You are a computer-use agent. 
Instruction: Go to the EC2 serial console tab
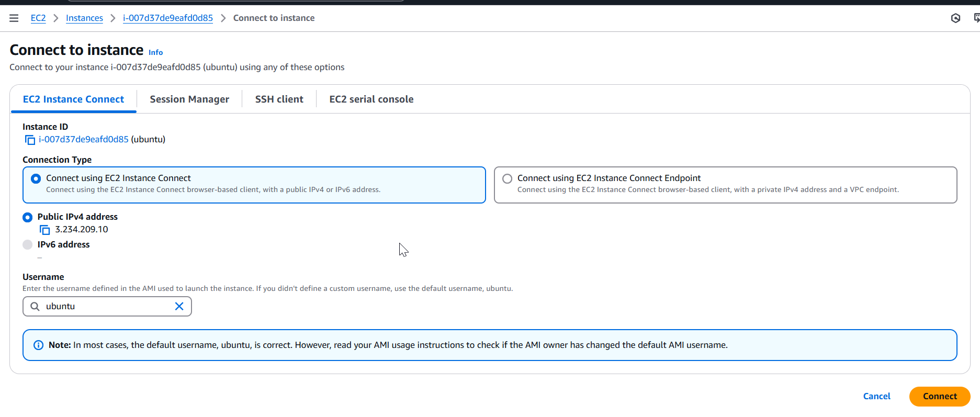click(x=371, y=99)
